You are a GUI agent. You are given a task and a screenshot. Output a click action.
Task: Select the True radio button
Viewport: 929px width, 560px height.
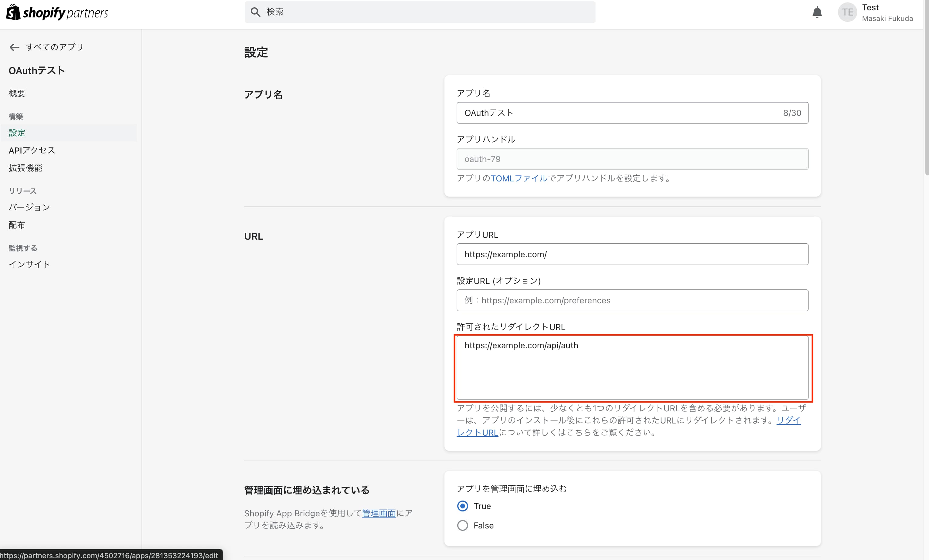coord(463,506)
